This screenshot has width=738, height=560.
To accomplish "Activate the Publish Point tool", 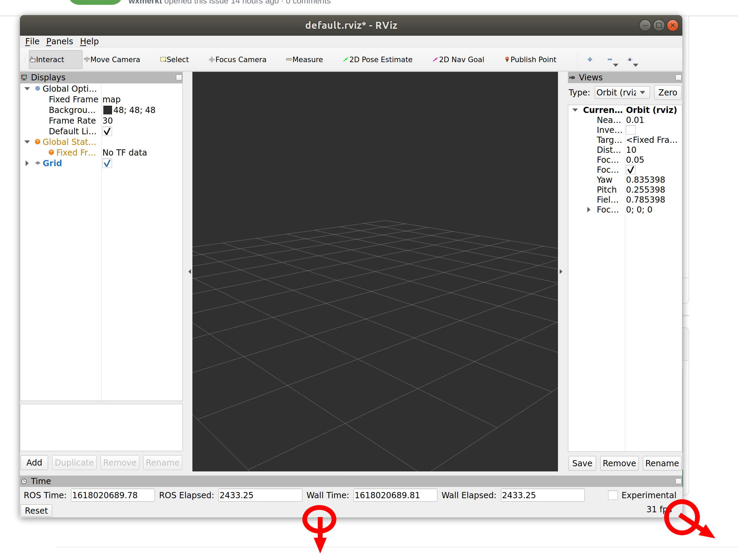I will pyautogui.click(x=530, y=59).
